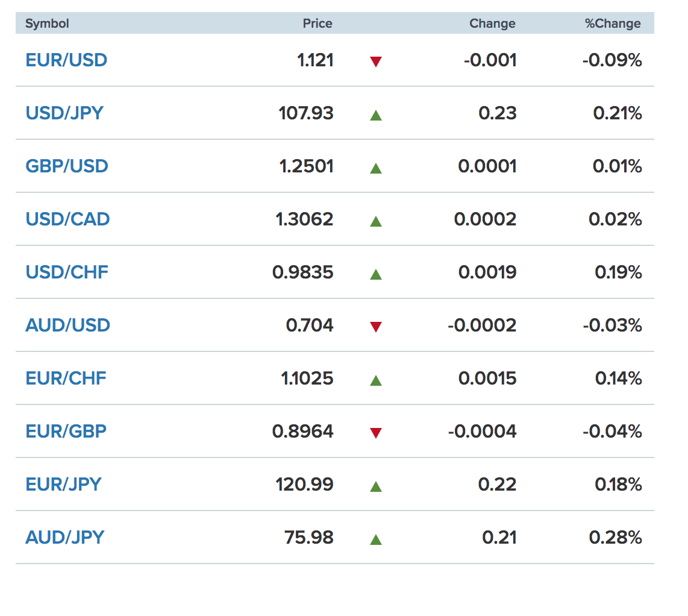Click the red down arrow for EUR/GBP

[375, 433]
